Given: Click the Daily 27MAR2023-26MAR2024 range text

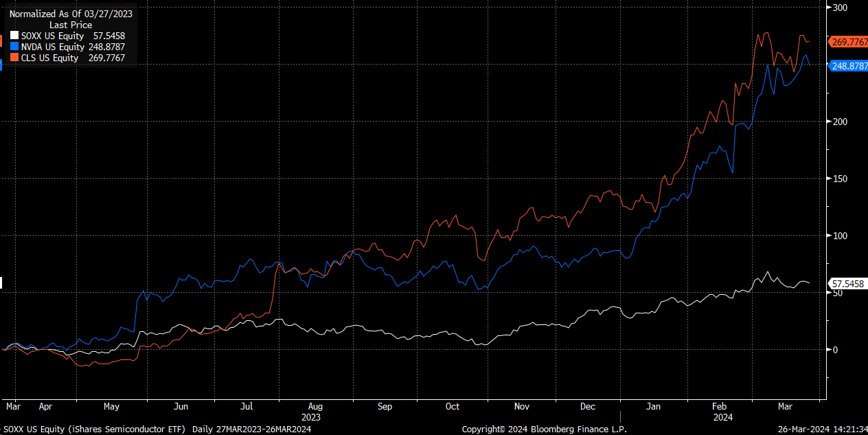Looking at the screenshot, I should click(252, 429).
